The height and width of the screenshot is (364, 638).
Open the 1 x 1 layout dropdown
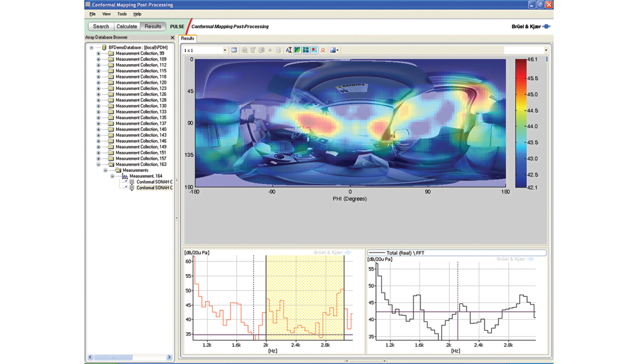tap(225, 50)
